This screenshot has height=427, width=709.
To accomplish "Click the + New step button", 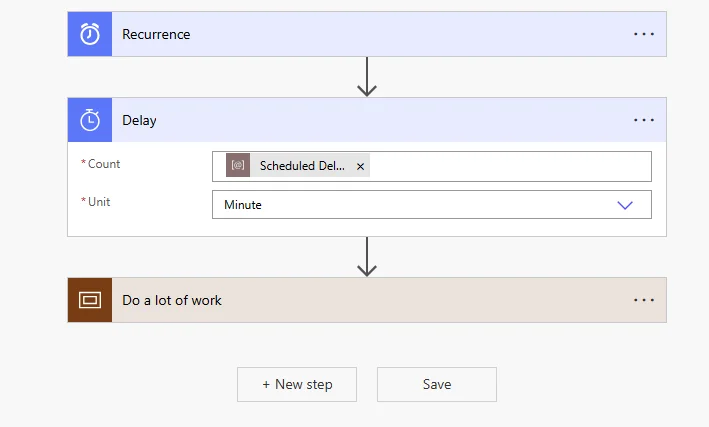I will pos(297,384).
